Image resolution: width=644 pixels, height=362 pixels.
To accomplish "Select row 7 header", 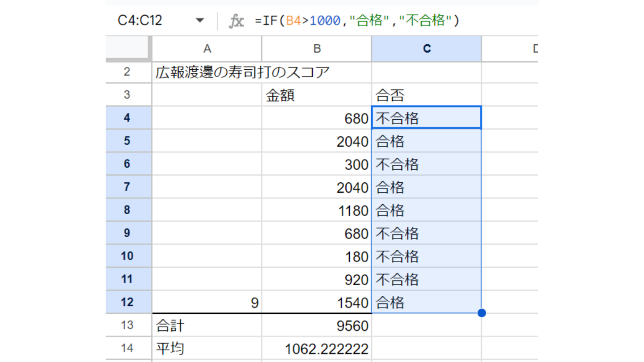I will coord(129,187).
